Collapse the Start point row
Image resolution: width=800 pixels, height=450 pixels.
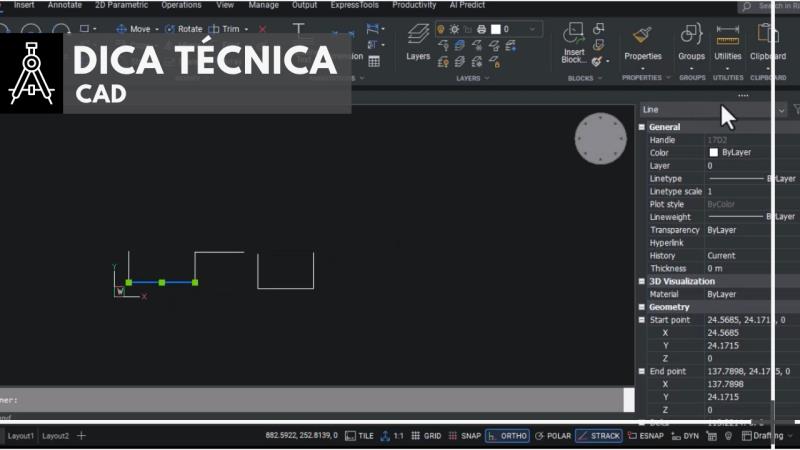pyautogui.click(x=642, y=320)
